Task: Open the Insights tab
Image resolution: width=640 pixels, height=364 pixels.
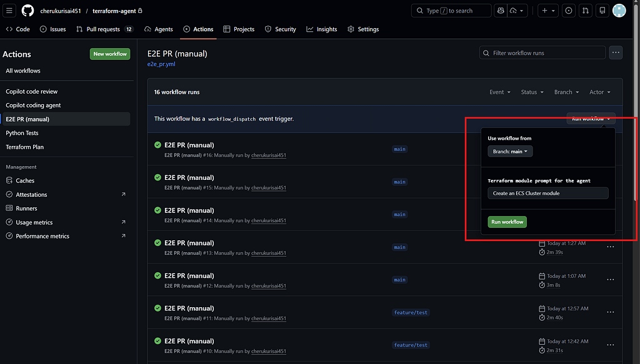Action: point(322,29)
